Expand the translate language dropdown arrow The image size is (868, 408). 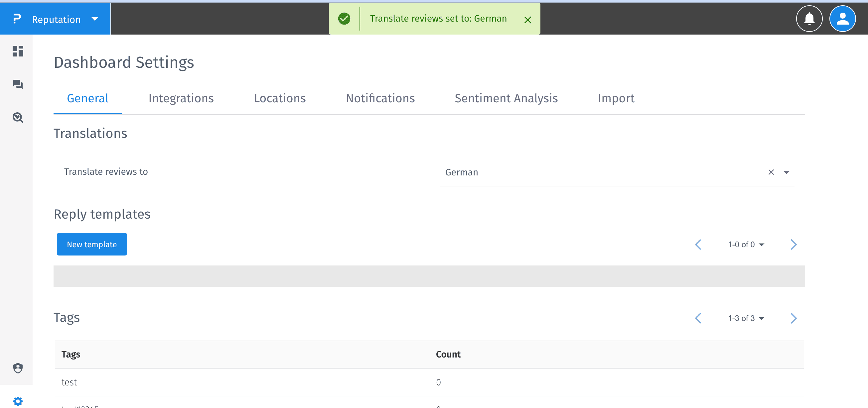(x=787, y=172)
